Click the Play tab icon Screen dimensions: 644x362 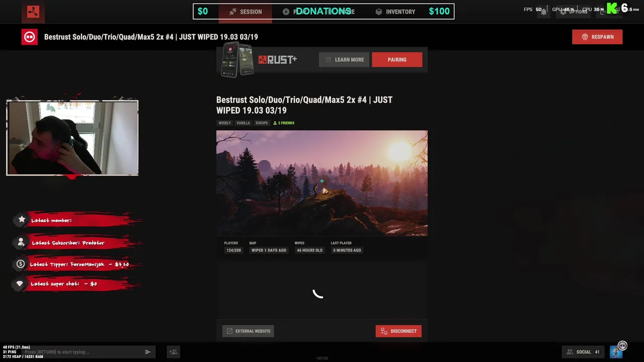(x=286, y=12)
